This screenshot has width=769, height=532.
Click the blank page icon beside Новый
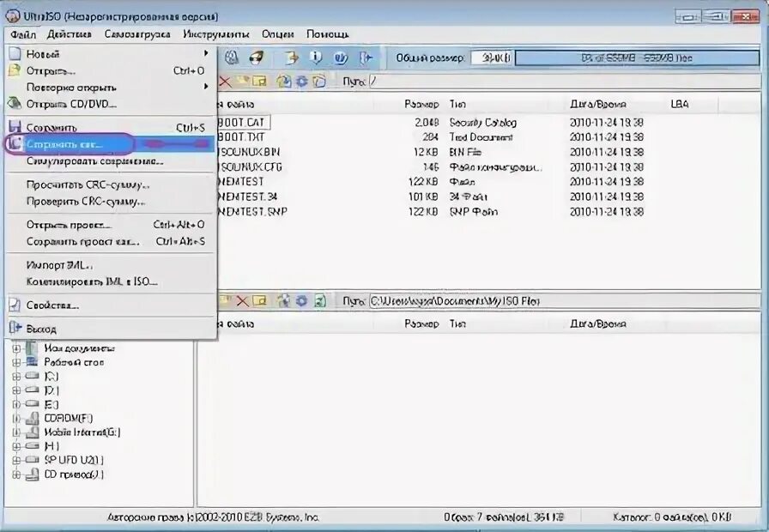(x=15, y=53)
